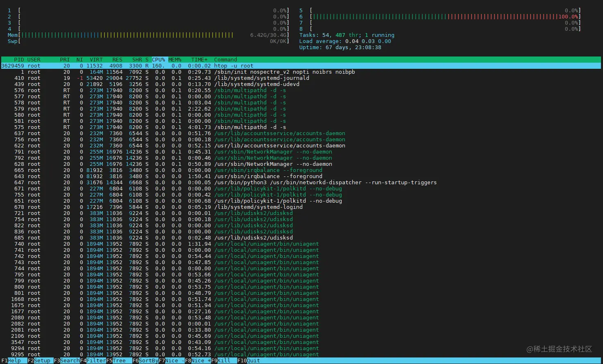Image resolution: width=603 pixels, height=364 pixels.
Task: Sort by the MEM% column header
Action: click(175, 60)
